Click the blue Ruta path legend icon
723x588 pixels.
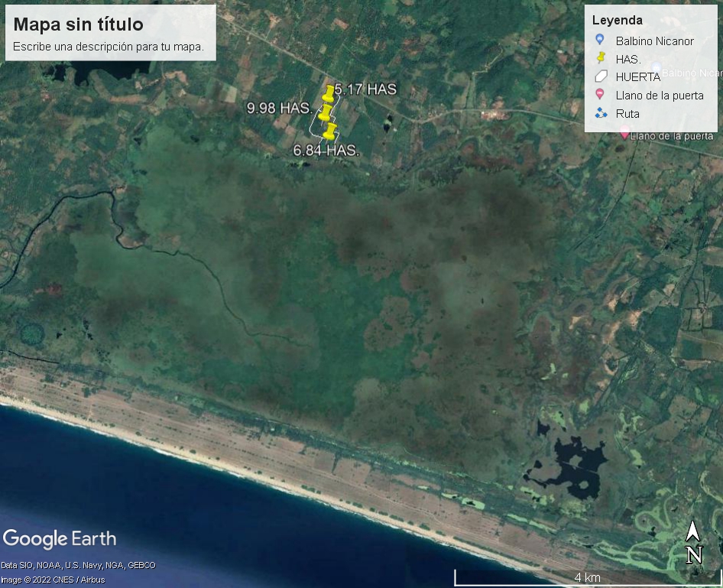(601, 113)
